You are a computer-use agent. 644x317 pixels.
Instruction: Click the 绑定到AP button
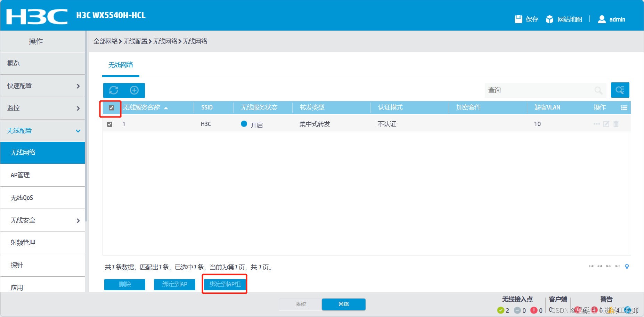pos(174,284)
